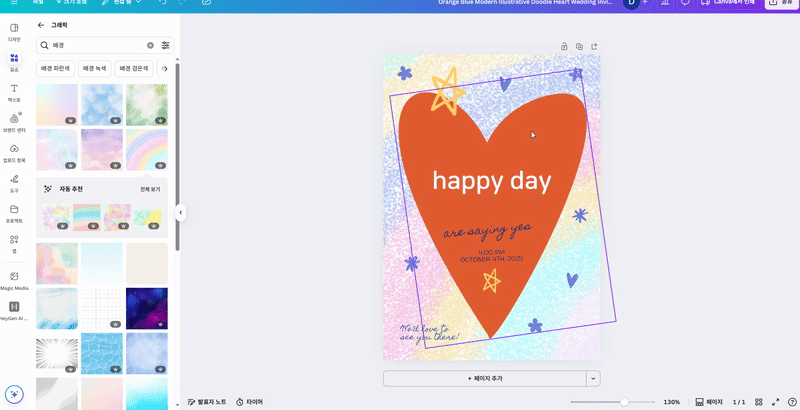This screenshot has height=410, width=800.
Task: Select the radial burst gray background thumbnail
Action: 57,353
